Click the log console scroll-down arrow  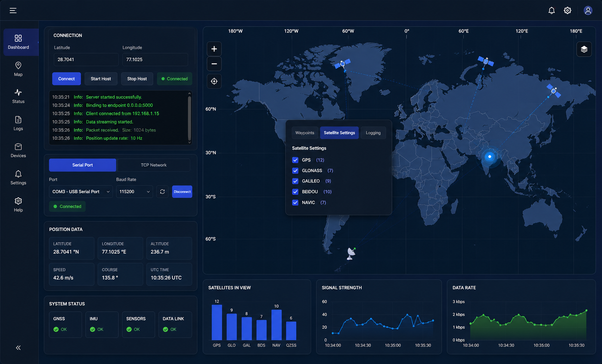[189, 142]
